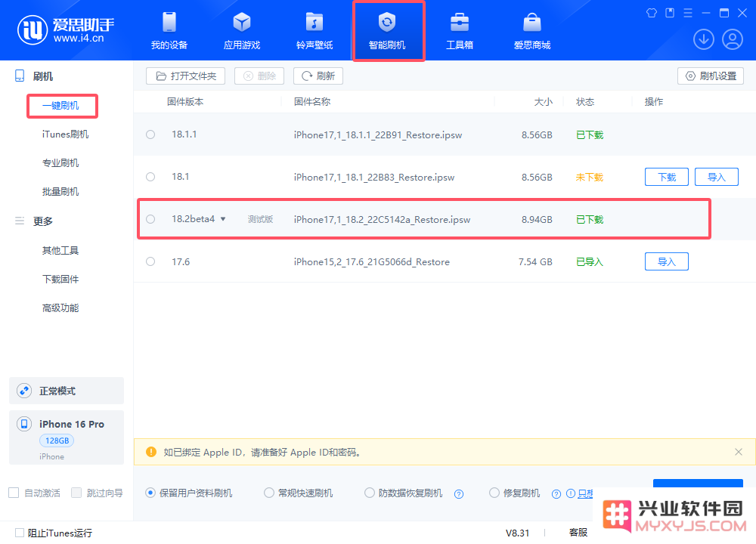
Task: Choose 防数据恢复刷机 option
Action: point(370,493)
